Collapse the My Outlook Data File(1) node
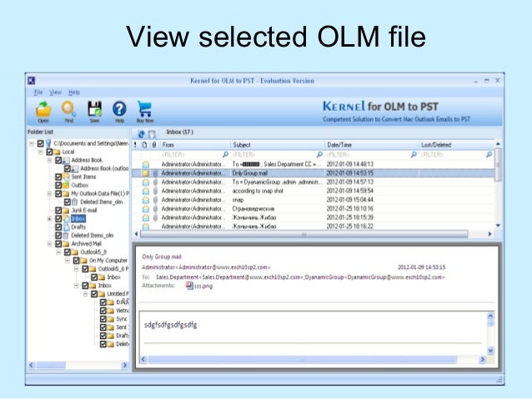This screenshot has width=532, height=399. click(x=49, y=193)
